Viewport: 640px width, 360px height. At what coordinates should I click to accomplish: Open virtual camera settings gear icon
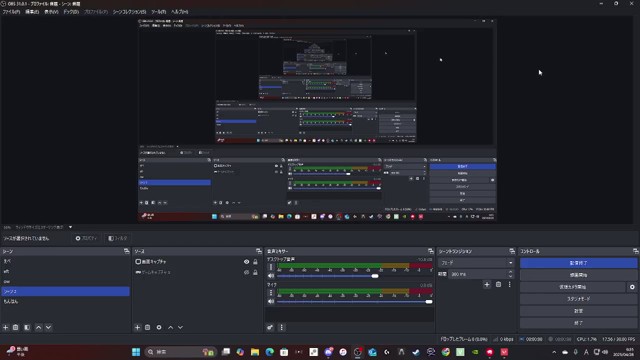pyautogui.click(x=632, y=287)
